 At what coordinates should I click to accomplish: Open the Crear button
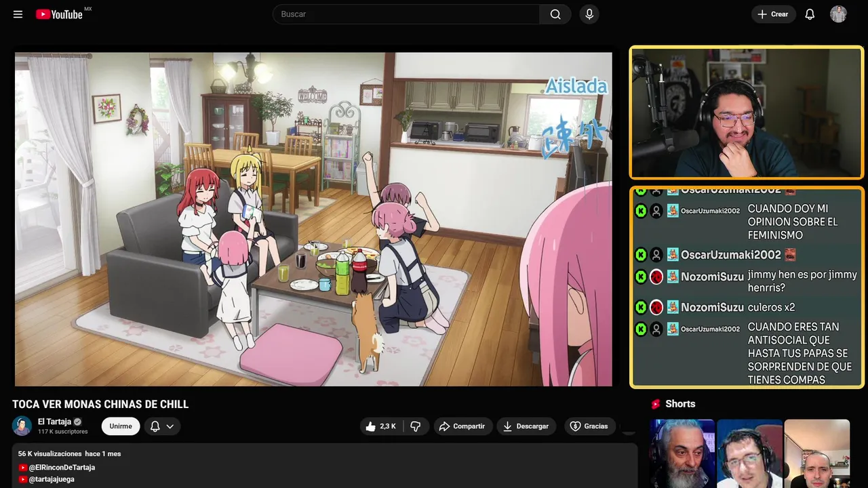[773, 14]
